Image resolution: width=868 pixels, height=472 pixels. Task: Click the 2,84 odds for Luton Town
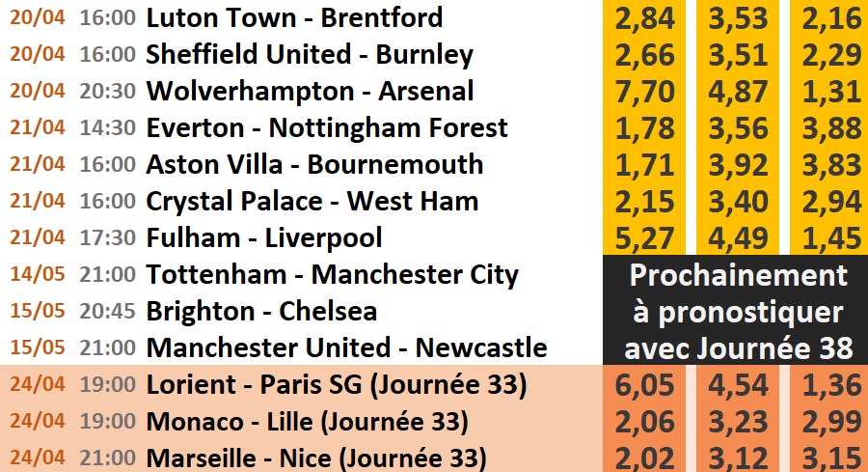[646, 18]
